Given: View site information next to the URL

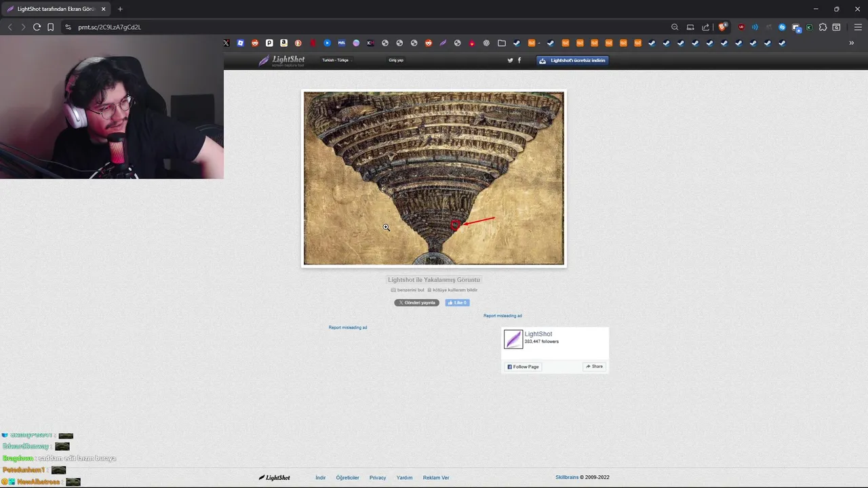Looking at the screenshot, I should [x=68, y=27].
